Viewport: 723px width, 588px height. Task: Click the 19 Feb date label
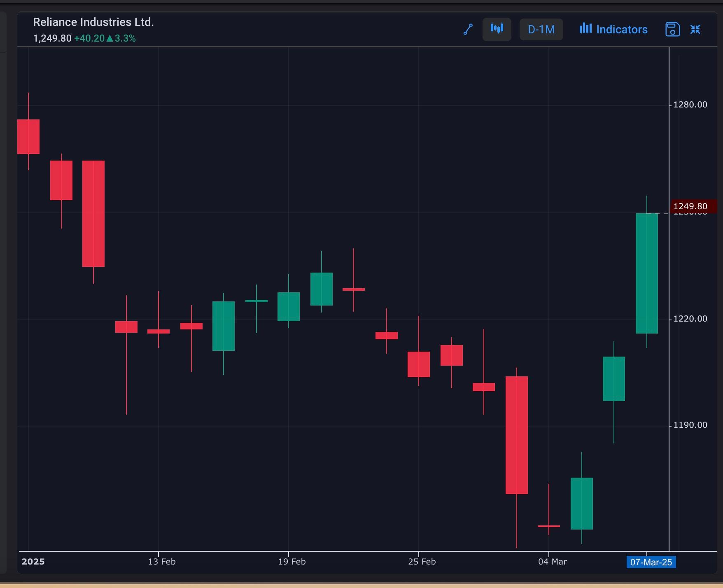292,562
